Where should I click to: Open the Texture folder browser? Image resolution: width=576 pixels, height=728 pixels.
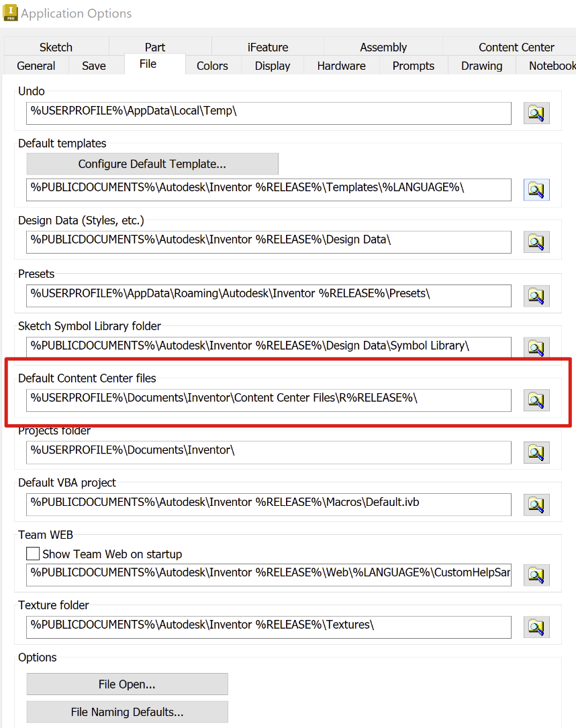tap(536, 627)
